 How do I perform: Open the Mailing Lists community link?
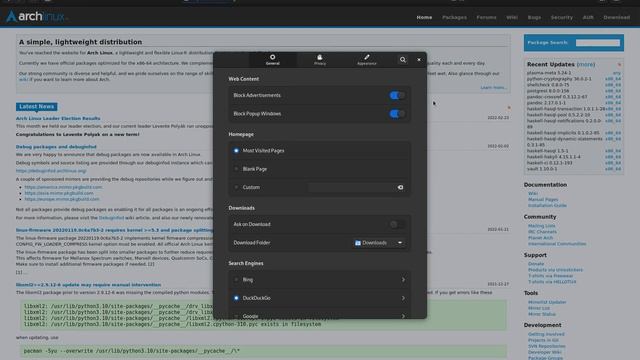tap(542, 226)
